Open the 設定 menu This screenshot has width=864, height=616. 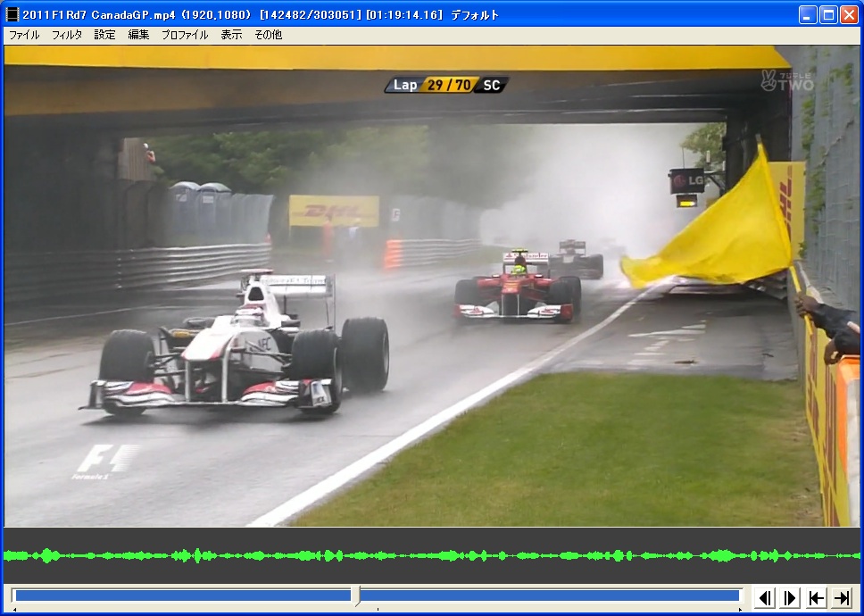104,35
